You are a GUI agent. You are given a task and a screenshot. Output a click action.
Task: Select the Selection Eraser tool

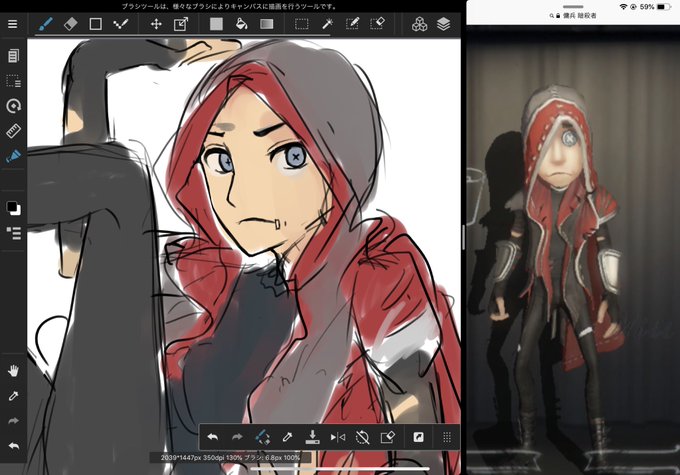click(x=378, y=24)
